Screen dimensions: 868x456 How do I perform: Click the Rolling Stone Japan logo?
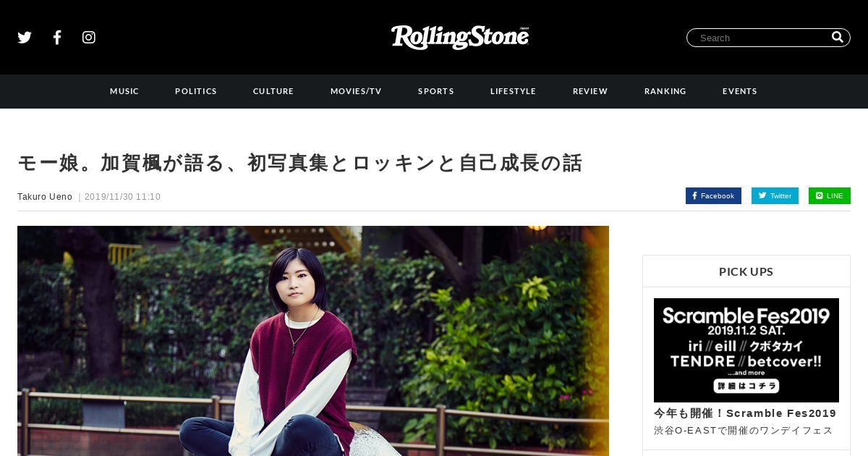pyautogui.click(x=460, y=37)
